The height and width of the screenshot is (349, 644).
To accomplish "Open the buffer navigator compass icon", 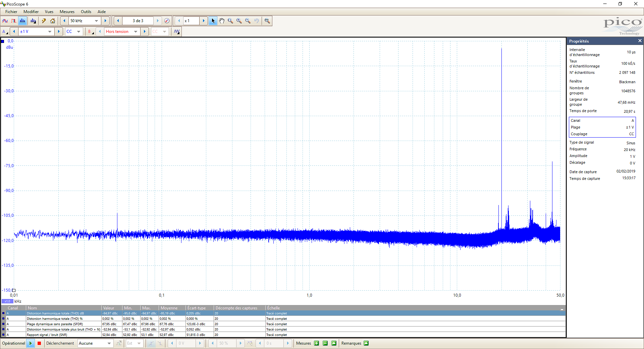I will pyautogui.click(x=167, y=21).
